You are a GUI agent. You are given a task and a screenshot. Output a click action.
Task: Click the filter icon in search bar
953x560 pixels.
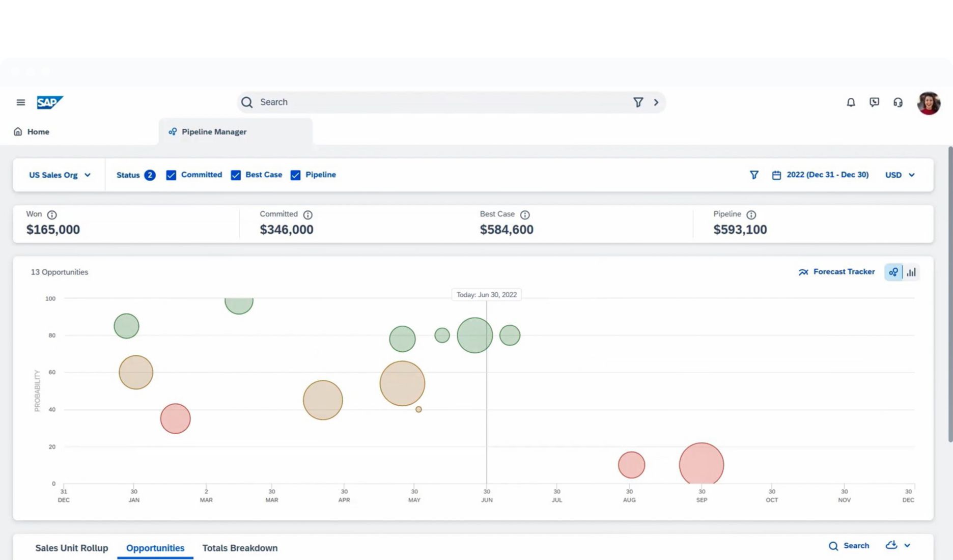(638, 102)
